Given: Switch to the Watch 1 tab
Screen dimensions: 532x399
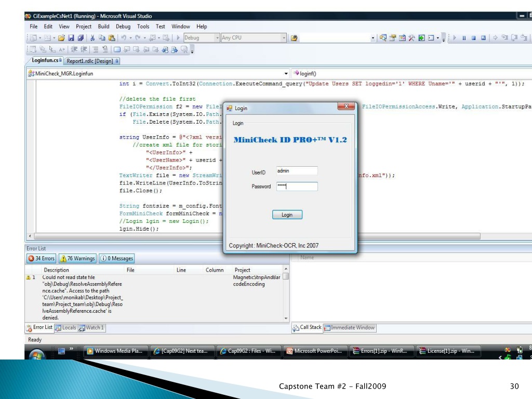Looking at the screenshot, I should tap(91, 328).
